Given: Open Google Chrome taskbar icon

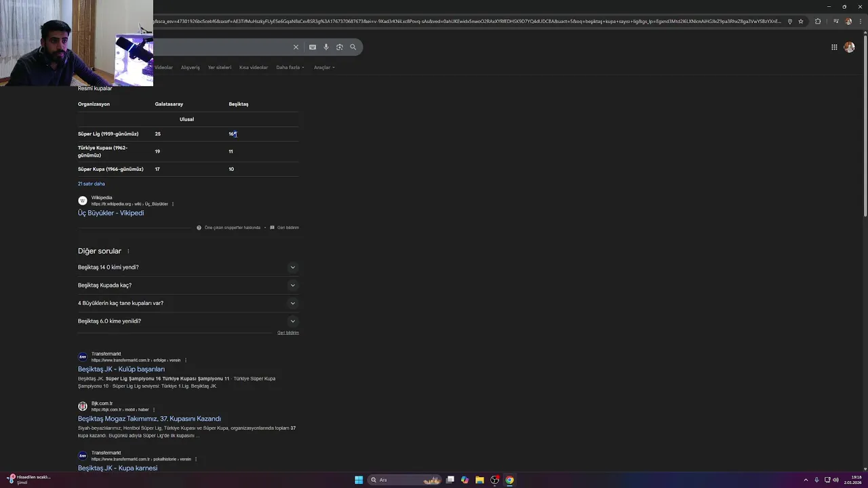Looking at the screenshot, I should coord(509,480).
